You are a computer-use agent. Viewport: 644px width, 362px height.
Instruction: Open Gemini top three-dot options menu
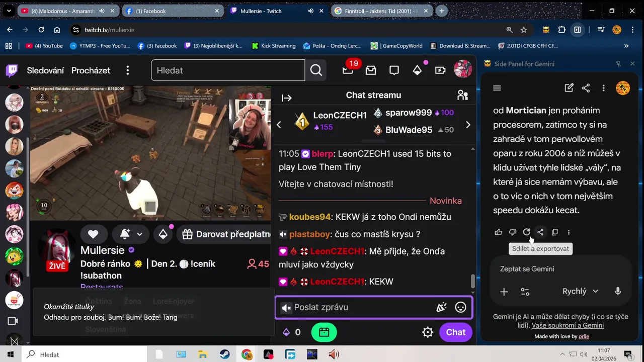pos(603,88)
